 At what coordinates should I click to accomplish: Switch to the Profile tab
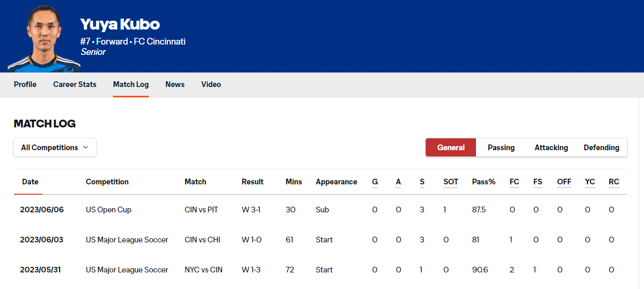[x=25, y=84]
